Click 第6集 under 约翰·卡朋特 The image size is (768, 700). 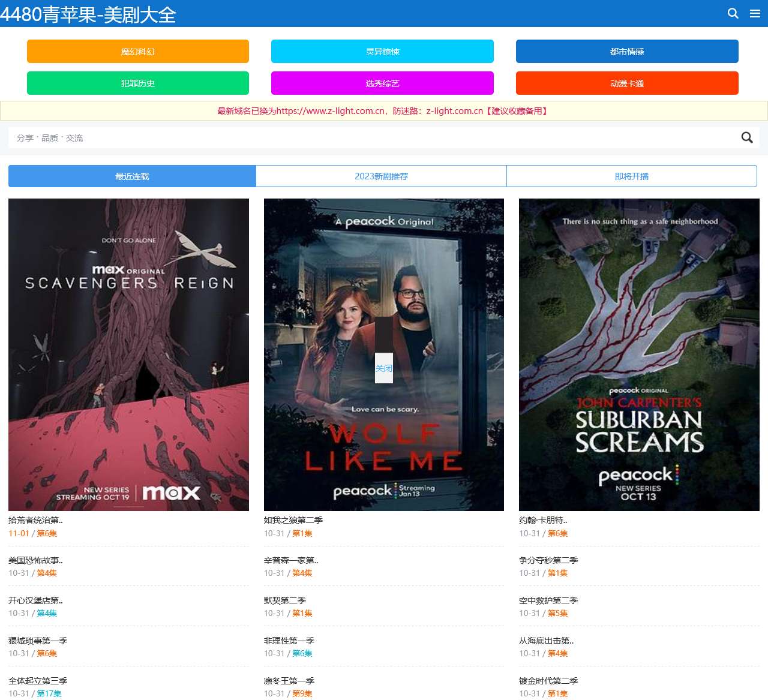[x=557, y=533]
